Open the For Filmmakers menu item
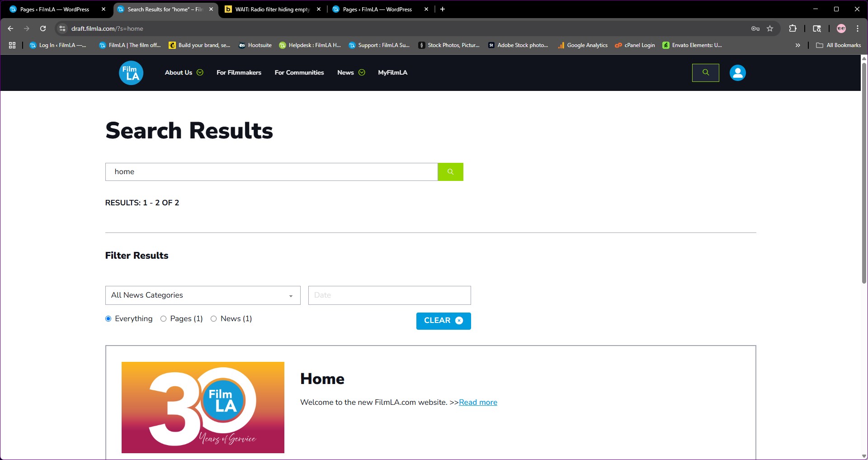Screen dimensions: 868x460 point(239,73)
